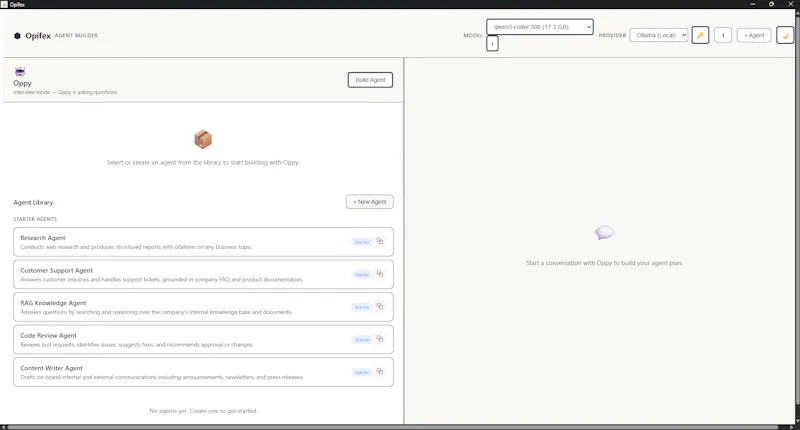
Task: Click the + New Agent button
Action: click(x=370, y=201)
